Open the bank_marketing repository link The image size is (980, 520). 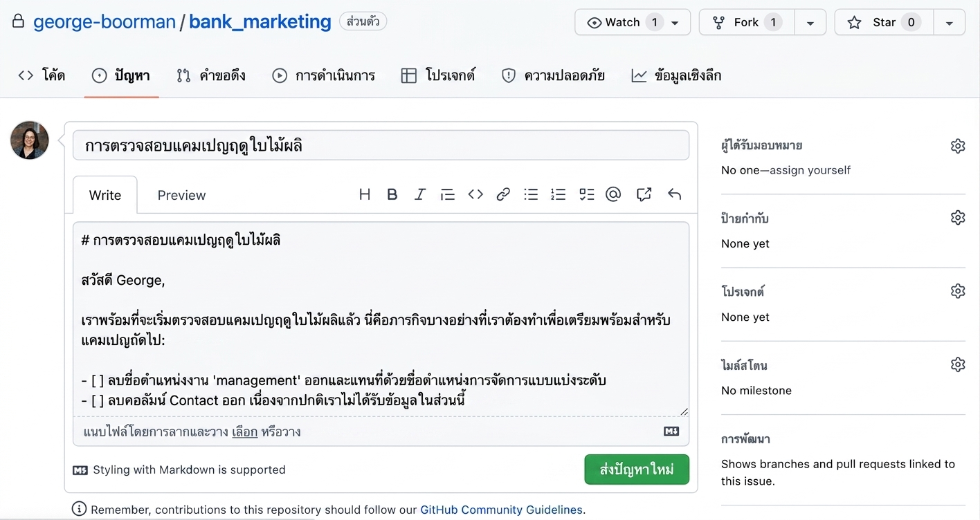click(260, 22)
